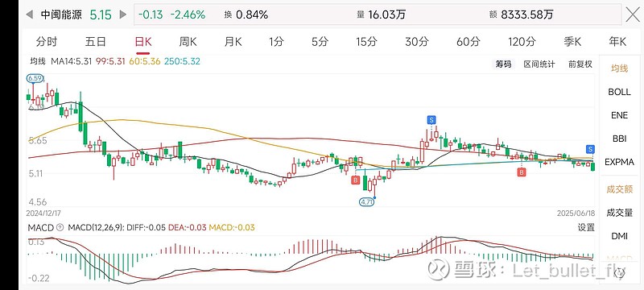Enable the EXPMA indicator
This screenshot has width=644, height=290.
point(619,162)
